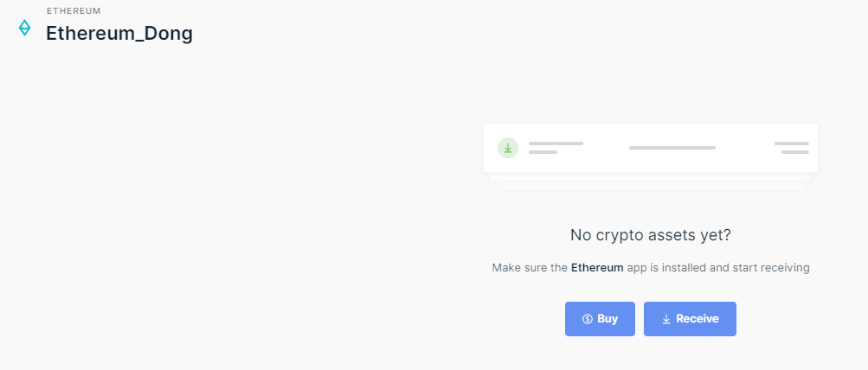Click the Receive label text
The image size is (868, 370).
[x=698, y=319]
